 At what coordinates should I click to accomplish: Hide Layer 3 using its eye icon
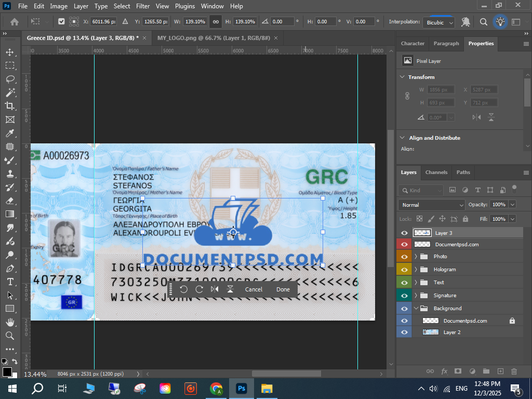[404, 233]
